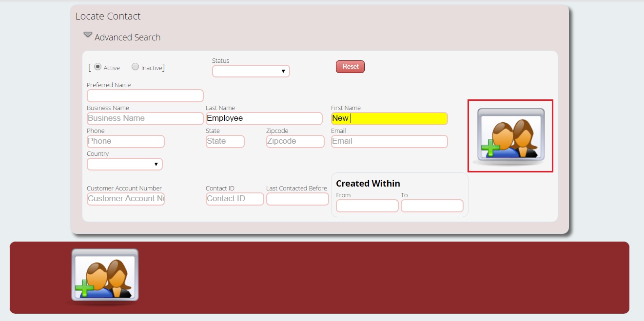Click the Contact ID field
The image size is (644, 321).
coord(234,199)
